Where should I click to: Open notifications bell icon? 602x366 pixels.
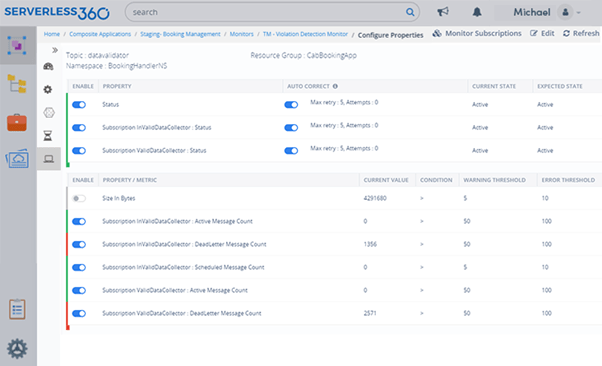pos(477,12)
